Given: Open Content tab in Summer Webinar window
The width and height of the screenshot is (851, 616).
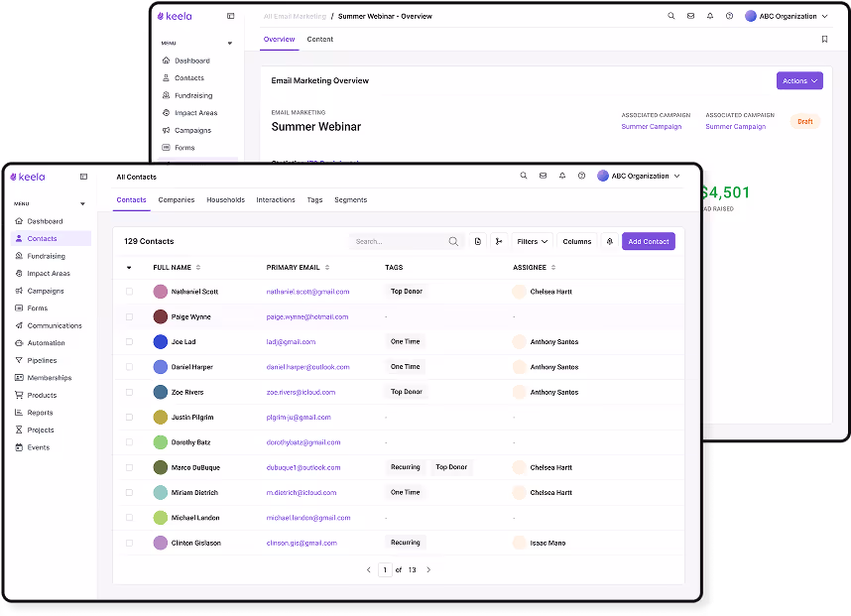Looking at the screenshot, I should point(319,39).
